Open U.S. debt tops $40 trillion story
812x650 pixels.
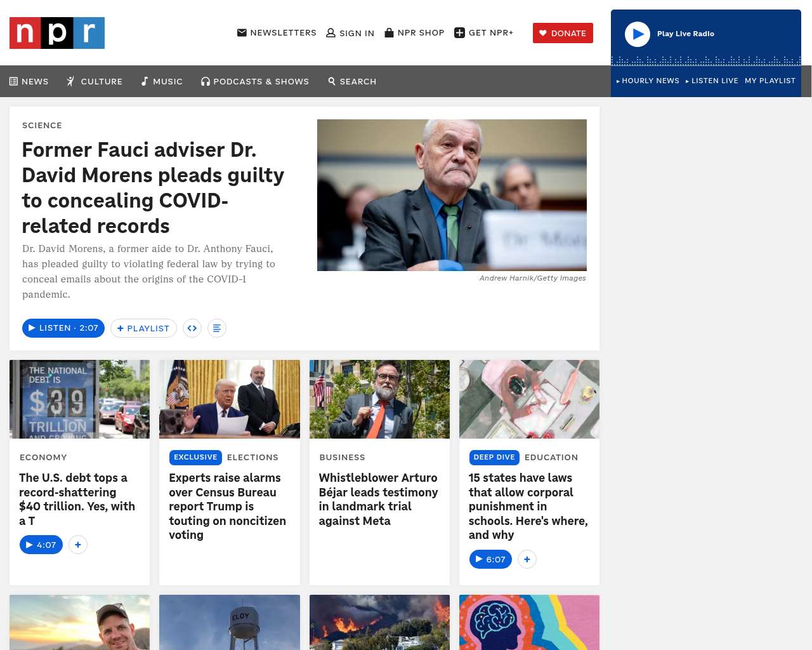point(77,499)
